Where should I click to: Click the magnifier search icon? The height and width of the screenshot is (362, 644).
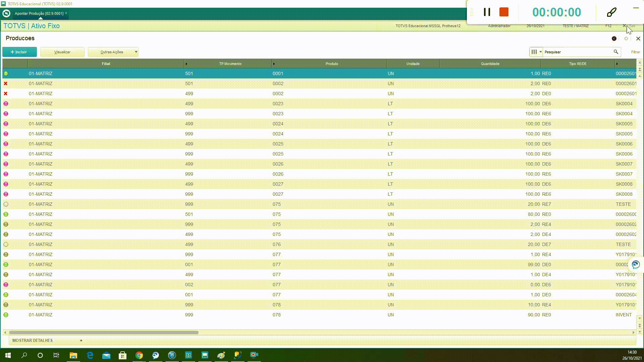[x=616, y=52]
